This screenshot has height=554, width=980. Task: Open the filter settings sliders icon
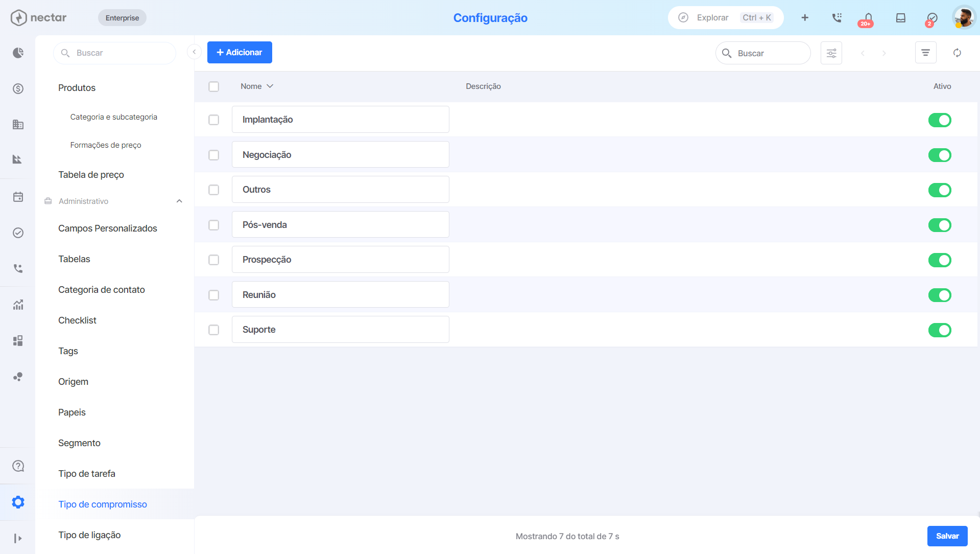pos(831,53)
